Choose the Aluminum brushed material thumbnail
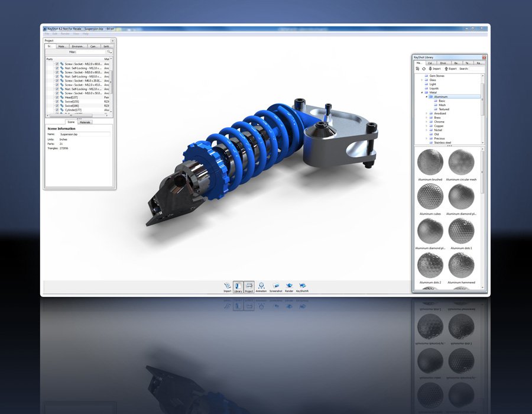 coord(430,162)
